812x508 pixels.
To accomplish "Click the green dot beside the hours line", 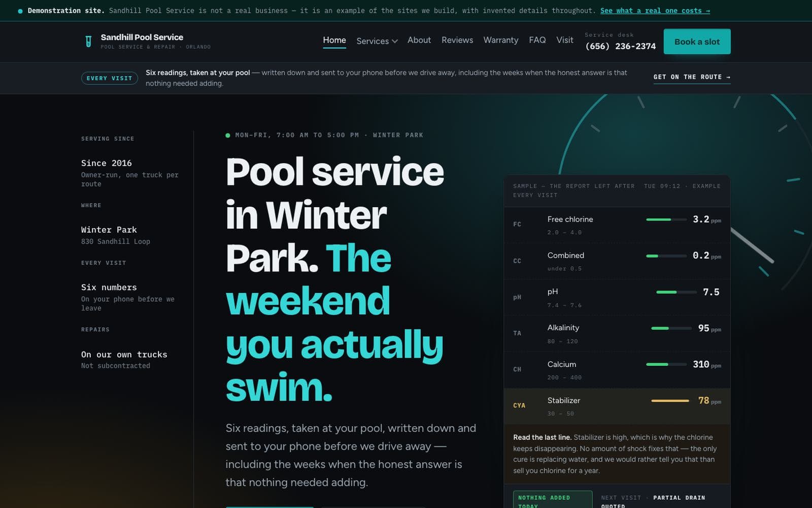I will [228, 136].
